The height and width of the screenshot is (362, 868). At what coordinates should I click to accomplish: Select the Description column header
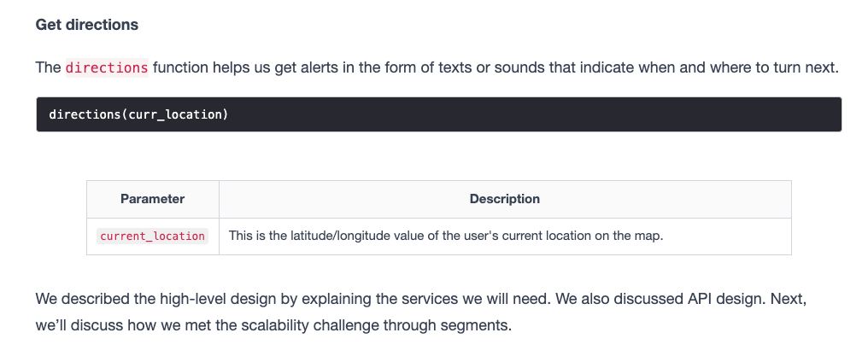[x=505, y=199]
